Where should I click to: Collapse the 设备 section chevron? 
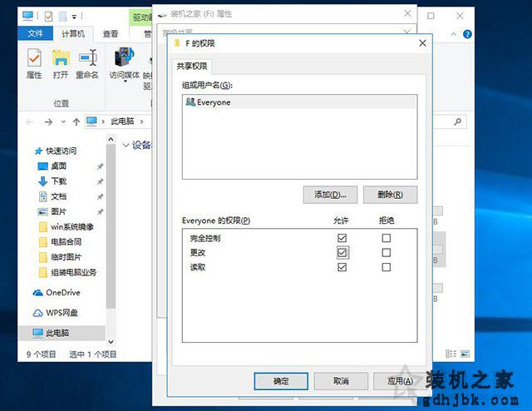126,146
